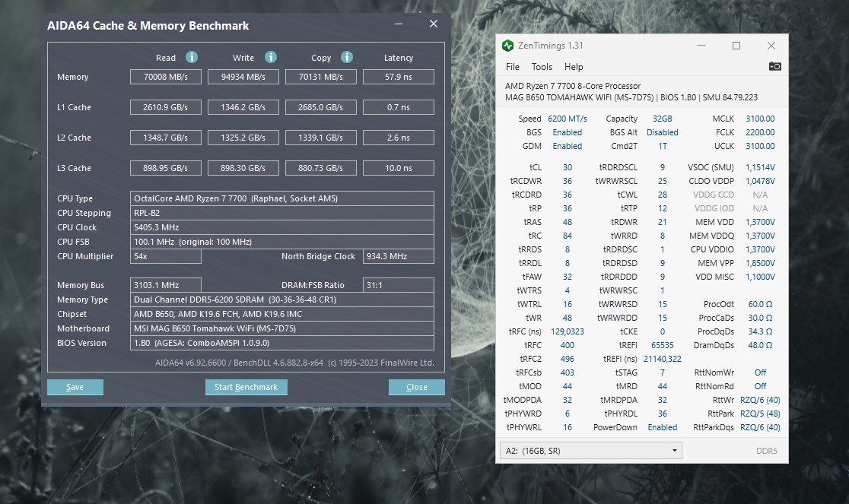Minimize the AIDA64 benchmark window
This screenshot has width=849, height=504.
click(x=399, y=24)
